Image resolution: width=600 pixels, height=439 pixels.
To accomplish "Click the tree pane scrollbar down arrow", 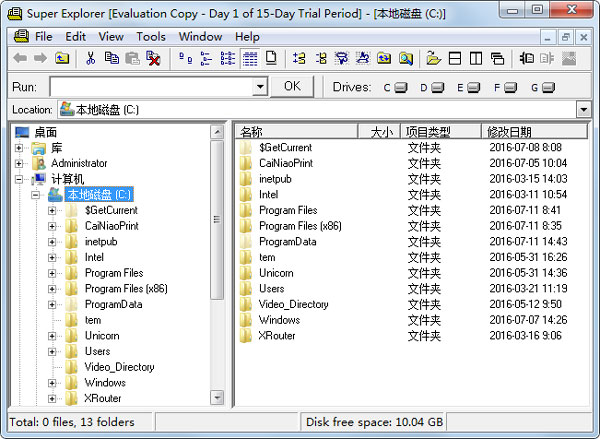I will [217, 398].
